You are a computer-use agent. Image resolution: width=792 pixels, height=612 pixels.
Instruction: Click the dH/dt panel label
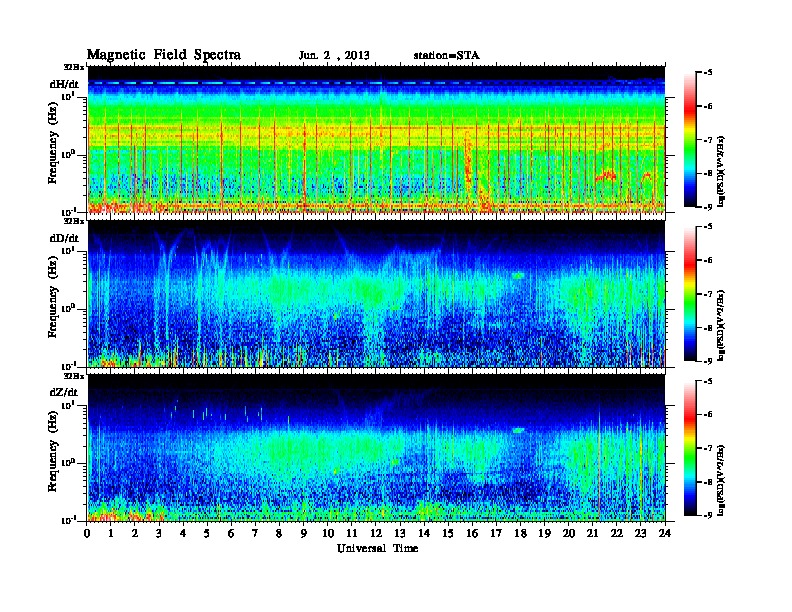tap(64, 84)
